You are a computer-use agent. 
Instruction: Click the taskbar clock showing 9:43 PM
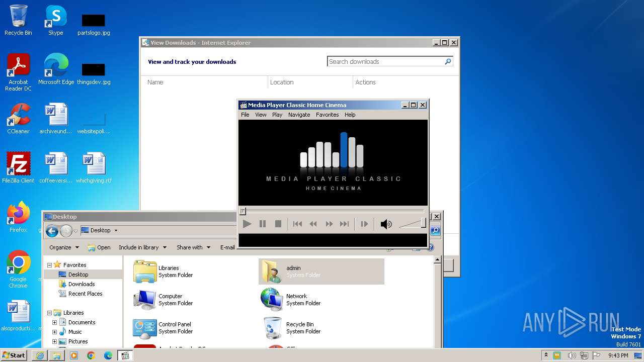pyautogui.click(x=618, y=355)
